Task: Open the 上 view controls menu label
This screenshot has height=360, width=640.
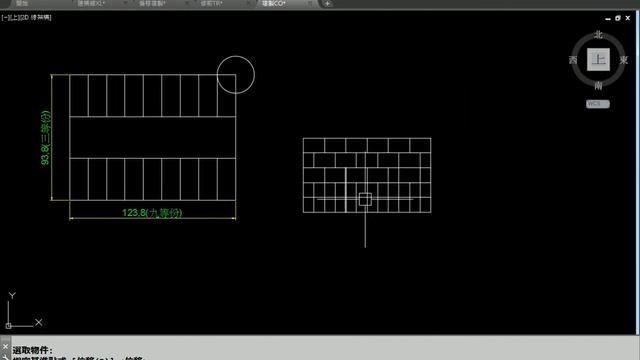Action: click(x=13, y=17)
